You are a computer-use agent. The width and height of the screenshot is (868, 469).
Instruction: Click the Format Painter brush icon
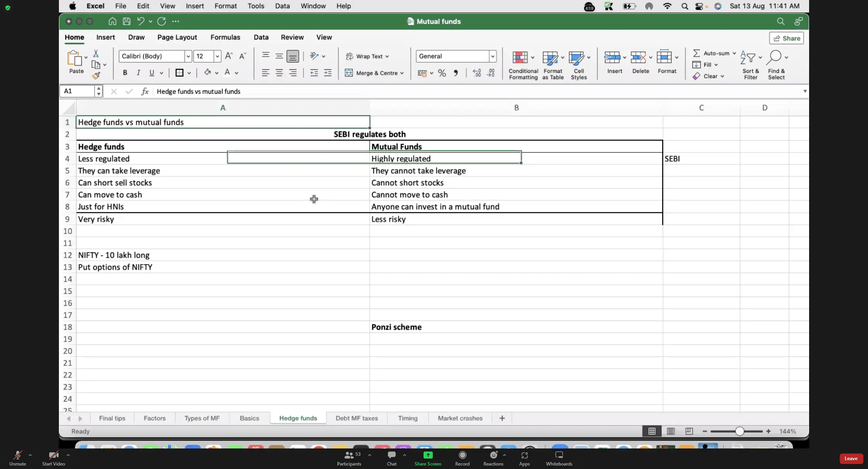pyautogui.click(x=96, y=76)
